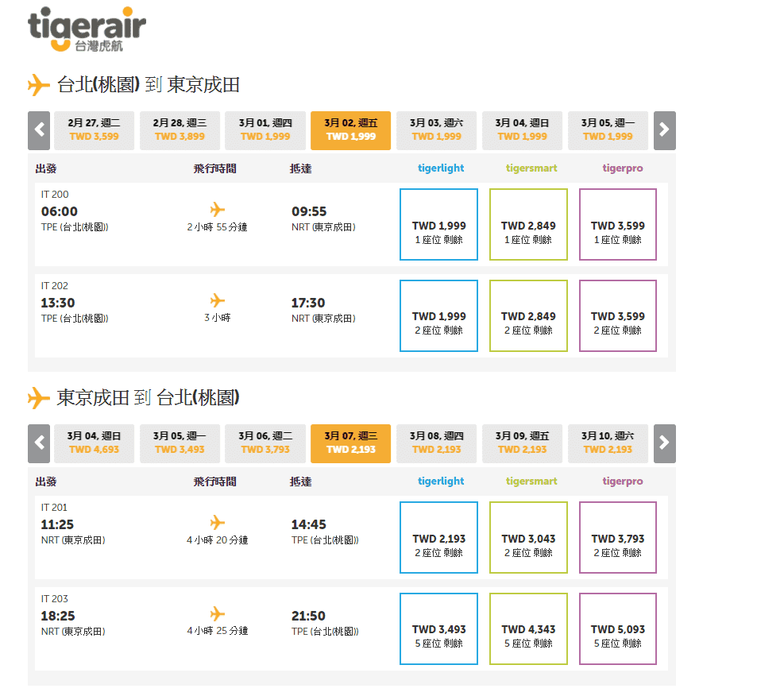
Task: Click the plane icon in IT 203 row
Action: click(217, 613)
